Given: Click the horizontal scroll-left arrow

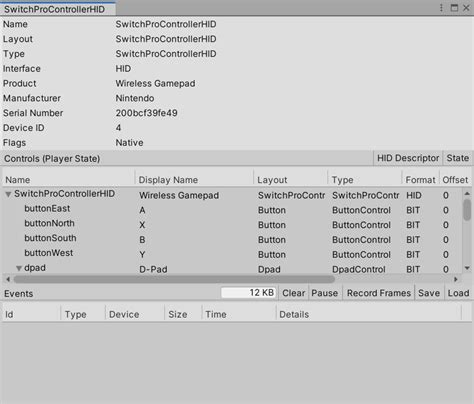Looking at the screenshot, I should click(x=8, y=279).
